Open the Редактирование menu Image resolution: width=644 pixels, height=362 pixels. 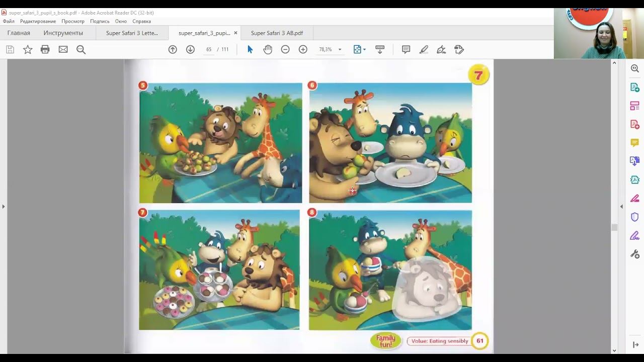[x=38, y=21]
